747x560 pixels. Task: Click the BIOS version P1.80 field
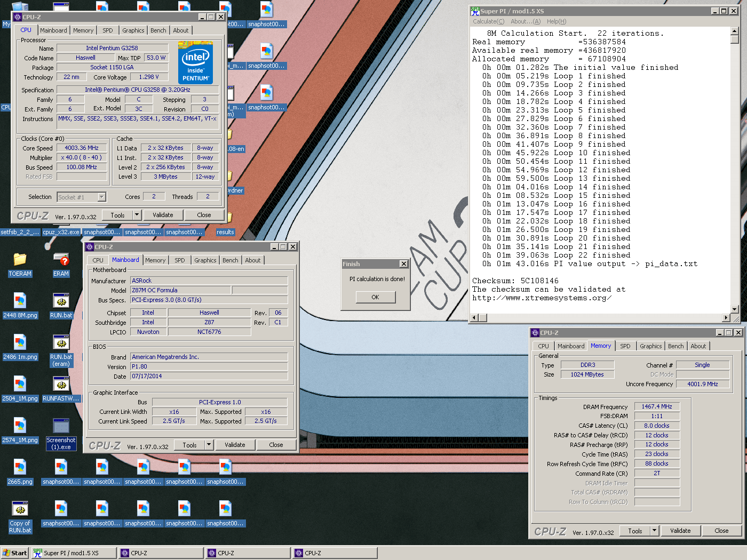[x=209, y=366]
